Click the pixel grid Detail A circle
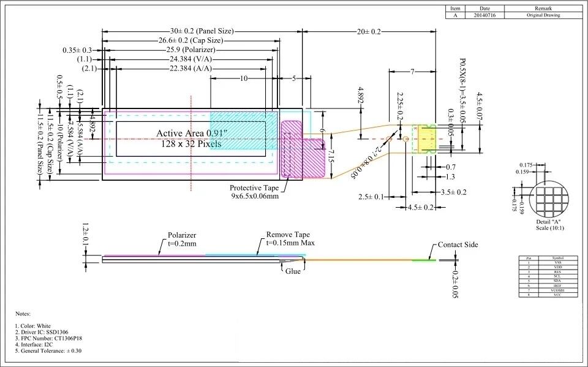 (550, 199)
